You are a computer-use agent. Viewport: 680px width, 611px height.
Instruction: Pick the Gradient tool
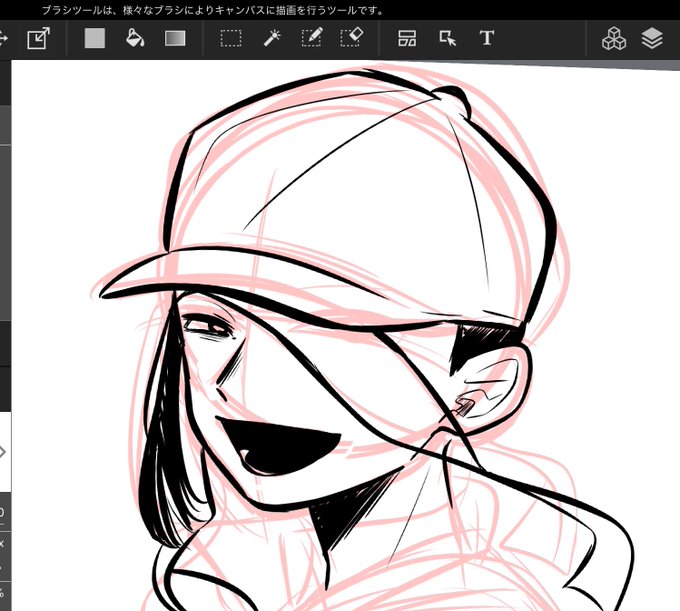coord(175,38)
